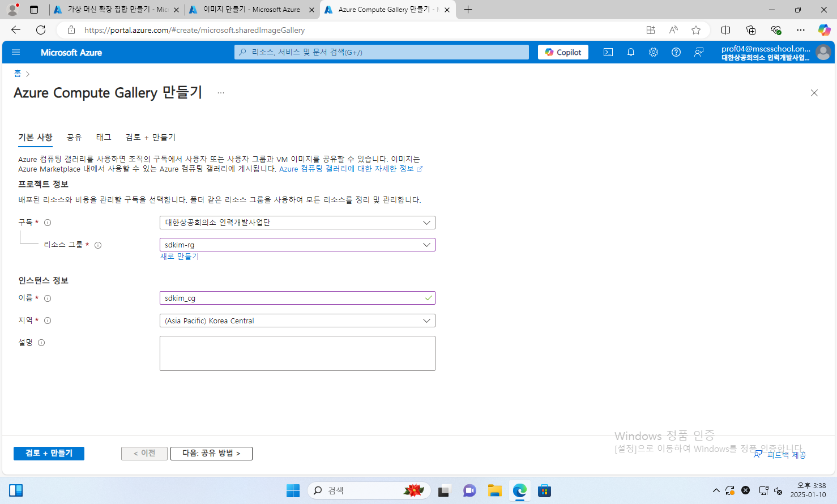Click the 다음: 공유 방법 > button
This screenshot has height=504, width=837.
tap(211, 454)
